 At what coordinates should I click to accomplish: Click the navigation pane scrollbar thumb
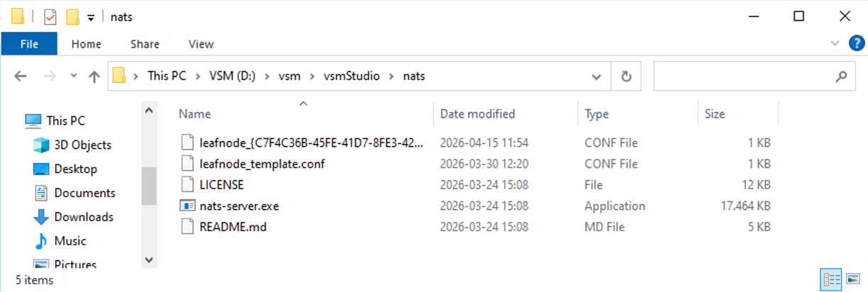(x=148, y=186)
